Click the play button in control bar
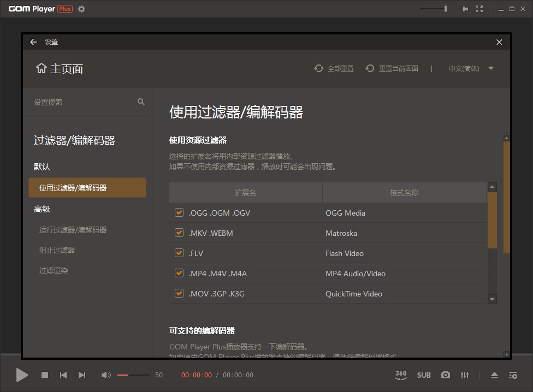533x392 pixels. point(22,375)
